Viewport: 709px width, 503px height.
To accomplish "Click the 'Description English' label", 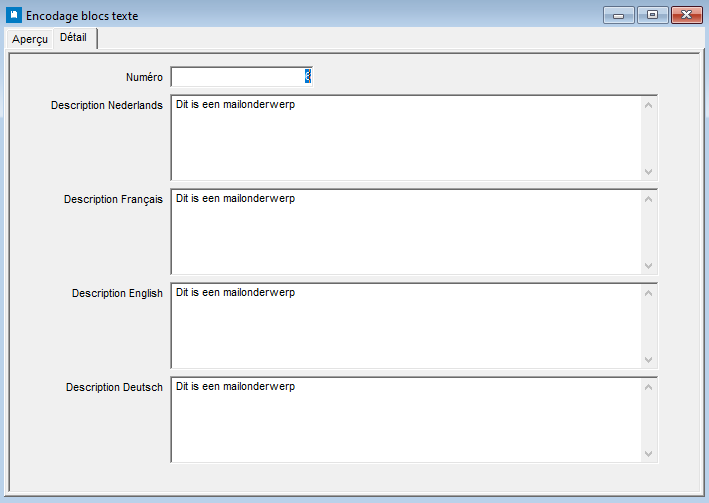I will coord(117,294).
